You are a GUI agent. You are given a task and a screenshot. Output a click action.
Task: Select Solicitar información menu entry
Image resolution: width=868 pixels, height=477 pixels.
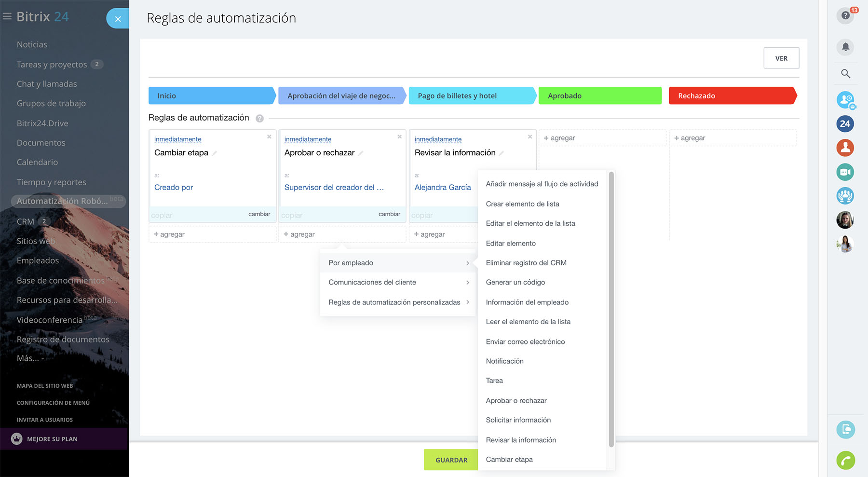point(518,420)
